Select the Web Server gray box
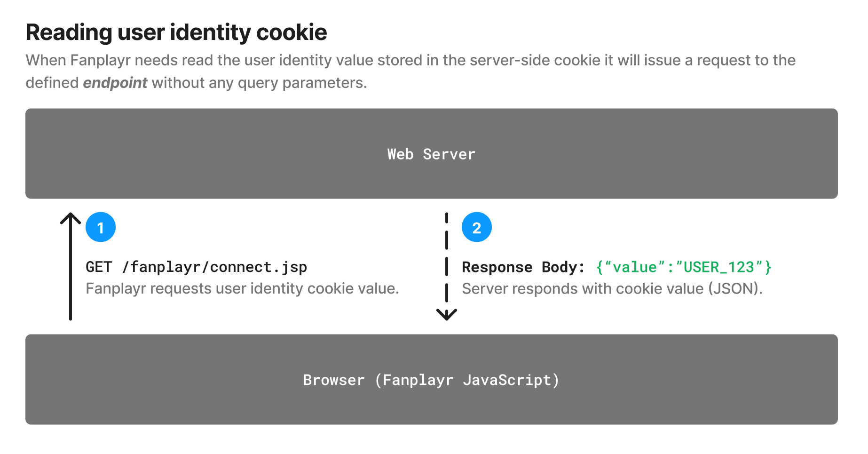Viewport: 868px width, 454px height. pos(432,153)
